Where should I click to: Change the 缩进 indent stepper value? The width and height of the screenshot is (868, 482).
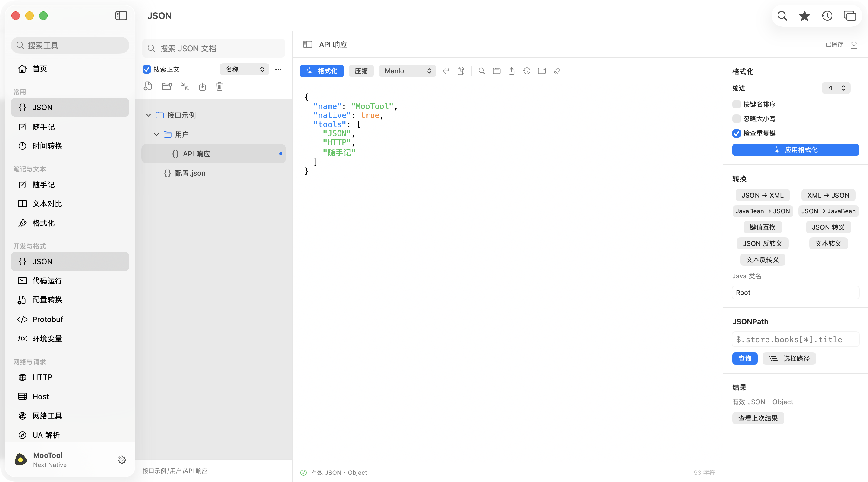coord(836,88)
